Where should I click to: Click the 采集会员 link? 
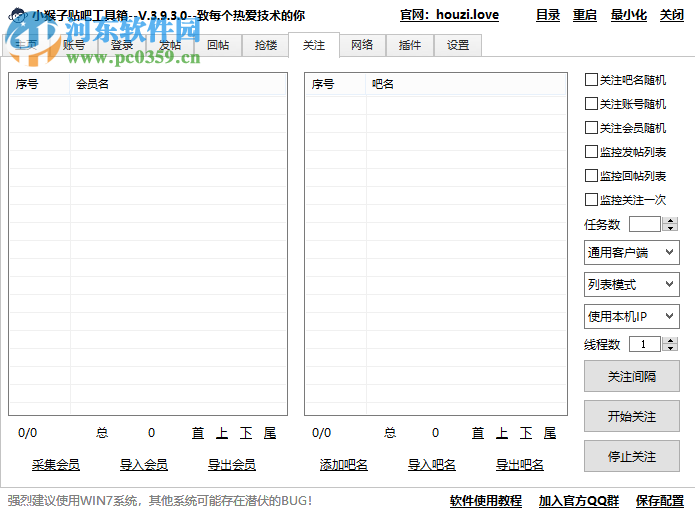point(56,464)
